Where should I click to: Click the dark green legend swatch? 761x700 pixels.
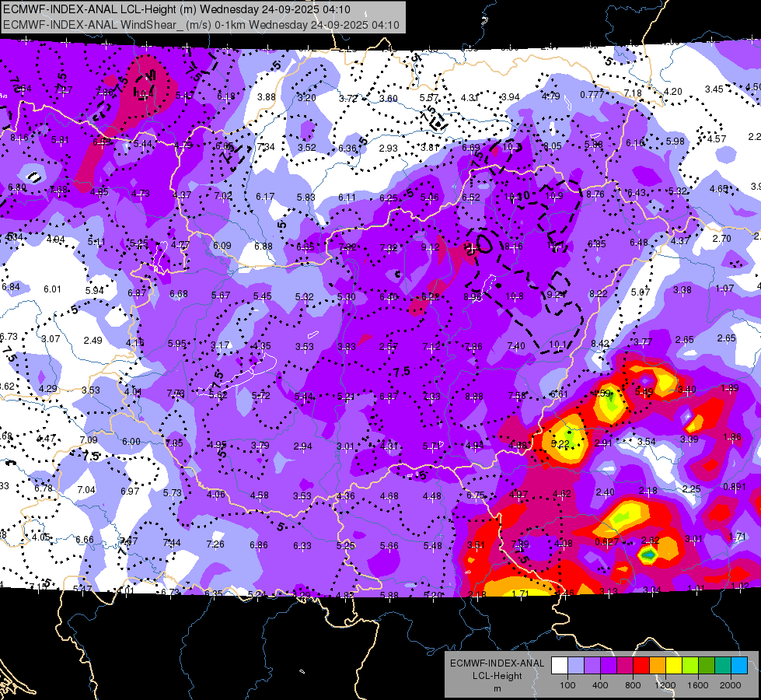(x=707, y=666)
